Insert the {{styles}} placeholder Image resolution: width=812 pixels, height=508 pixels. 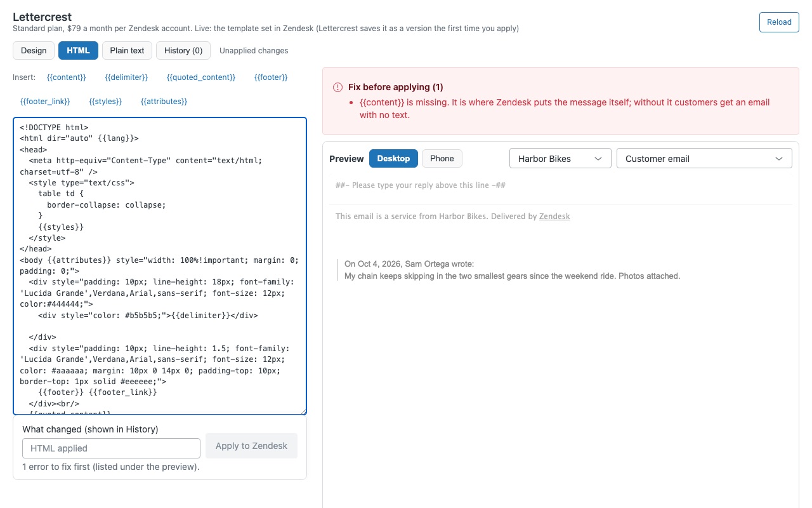(x=105, y=101)
